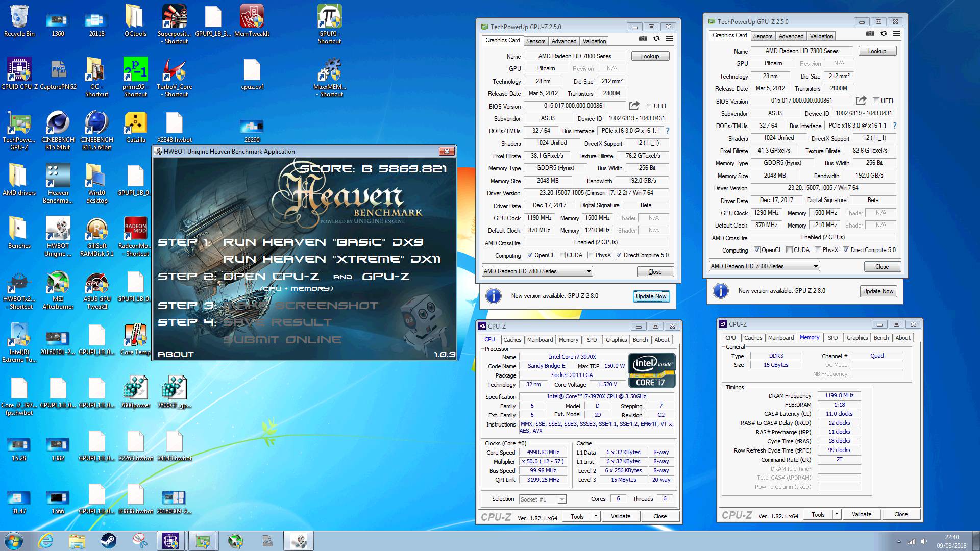Switch to Advanced tab in right GPU-Z
This screenshot has width=980, height=551.
[x=791, y=36]
